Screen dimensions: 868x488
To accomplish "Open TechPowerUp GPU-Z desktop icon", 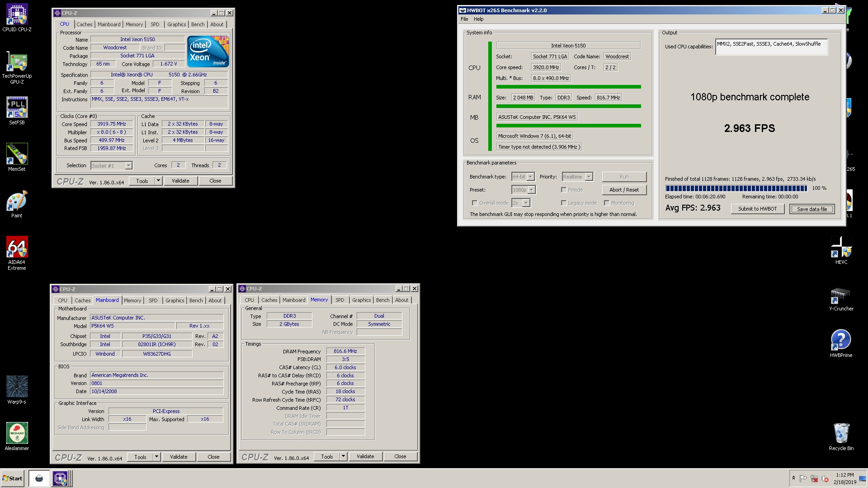I will [17, 68].
